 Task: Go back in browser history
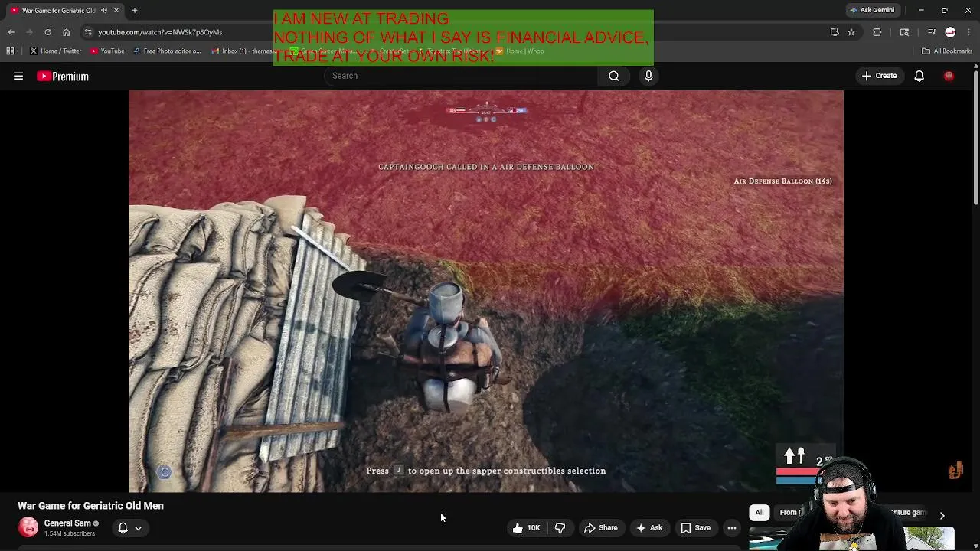click(11, 32)
